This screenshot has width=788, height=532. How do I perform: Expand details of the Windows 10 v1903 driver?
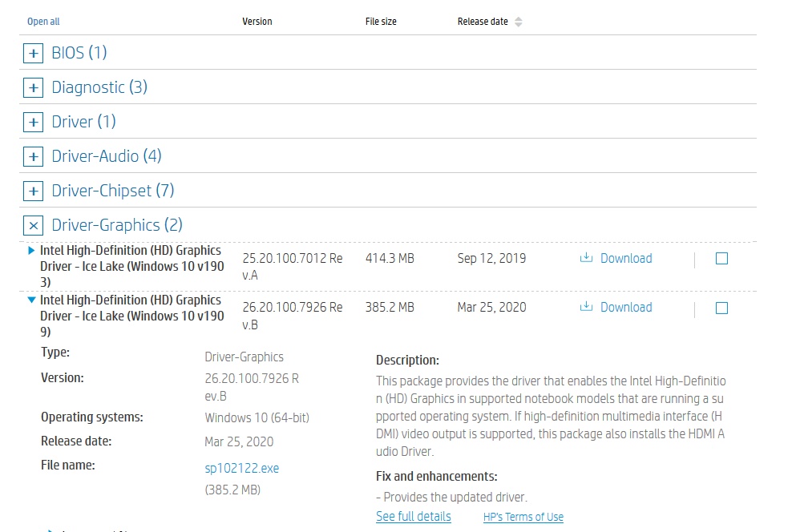point(31,250)
